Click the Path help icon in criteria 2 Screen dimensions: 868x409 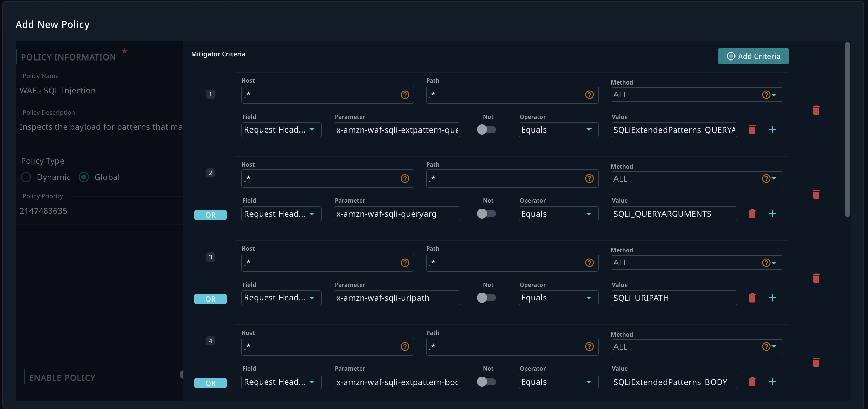[x=589, y=178]
